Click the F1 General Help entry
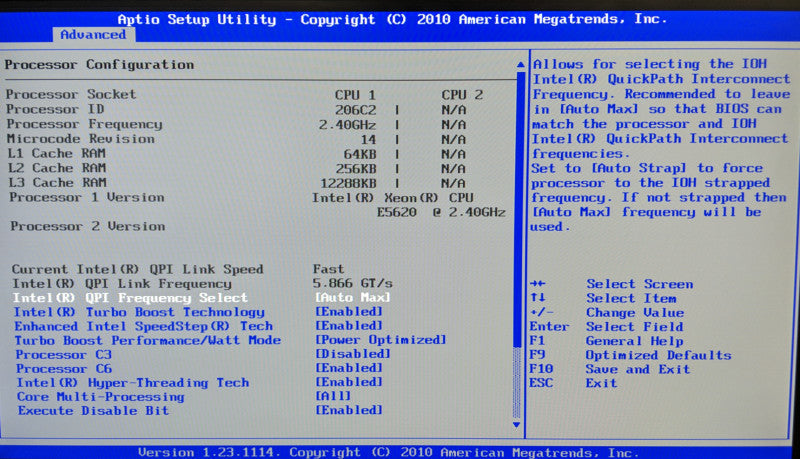Viewport: 800px width, 459px height. [607, 341]
